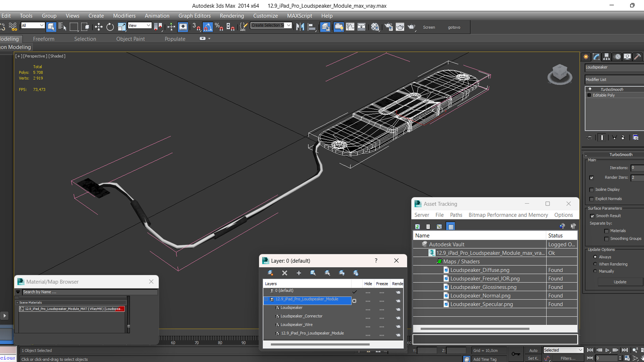Viewport: 644px width, 362px height.
Task: Open the Rendered Frame Window icon
Action: 400,27
